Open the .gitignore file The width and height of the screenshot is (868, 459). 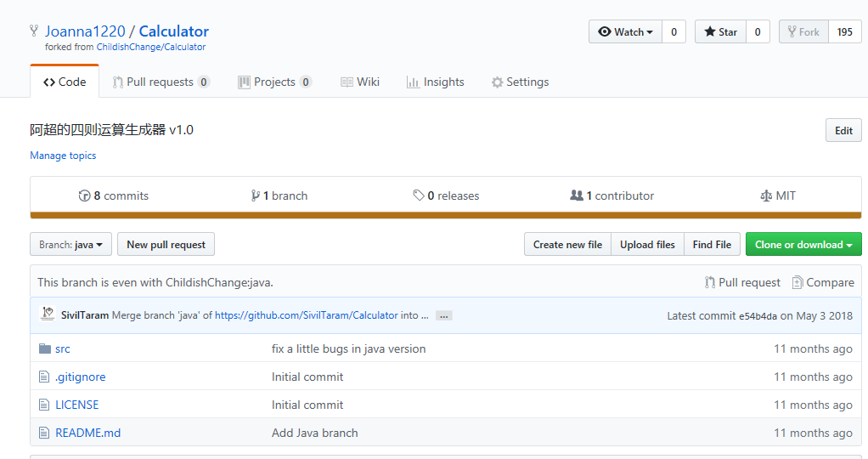click(x=81, y=377)
